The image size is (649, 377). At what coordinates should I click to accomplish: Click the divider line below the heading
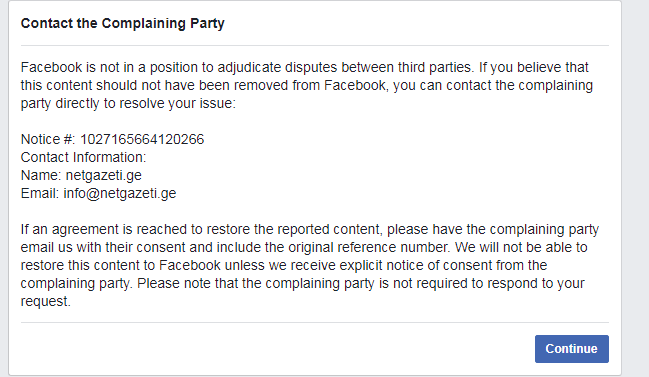tap(315, 46)
